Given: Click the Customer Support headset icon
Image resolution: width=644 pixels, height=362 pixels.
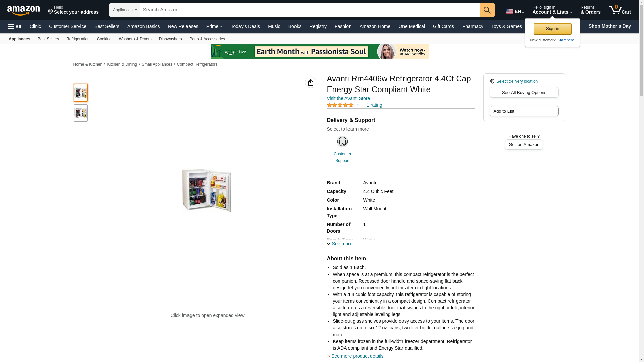Looking at the screenshot, I should point(342,141).
